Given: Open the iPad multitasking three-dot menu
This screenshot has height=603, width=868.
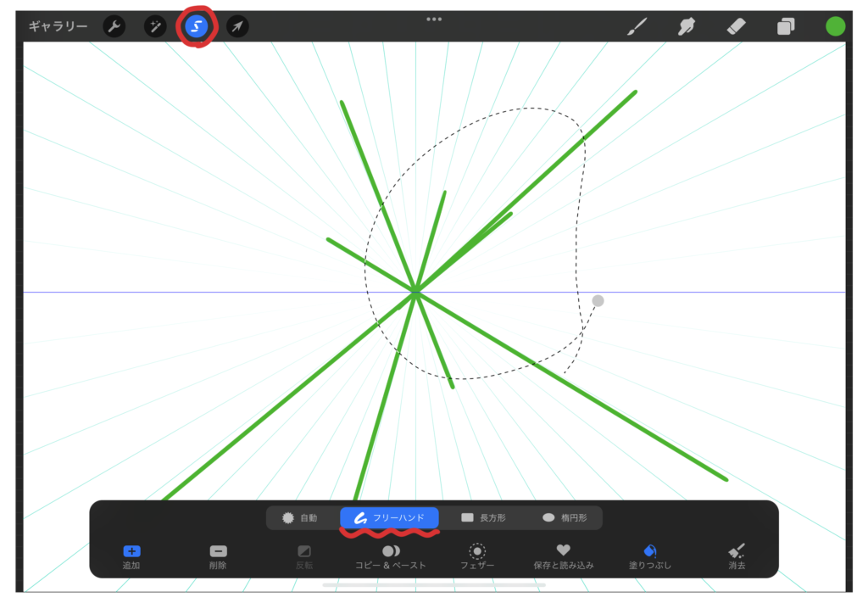Looking at the screenshot, I should tap(434, 19).
